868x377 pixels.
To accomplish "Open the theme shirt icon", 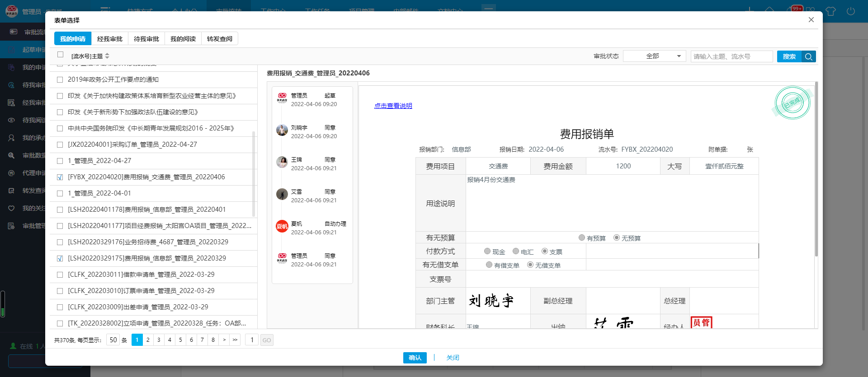I will tap(830, 11).
